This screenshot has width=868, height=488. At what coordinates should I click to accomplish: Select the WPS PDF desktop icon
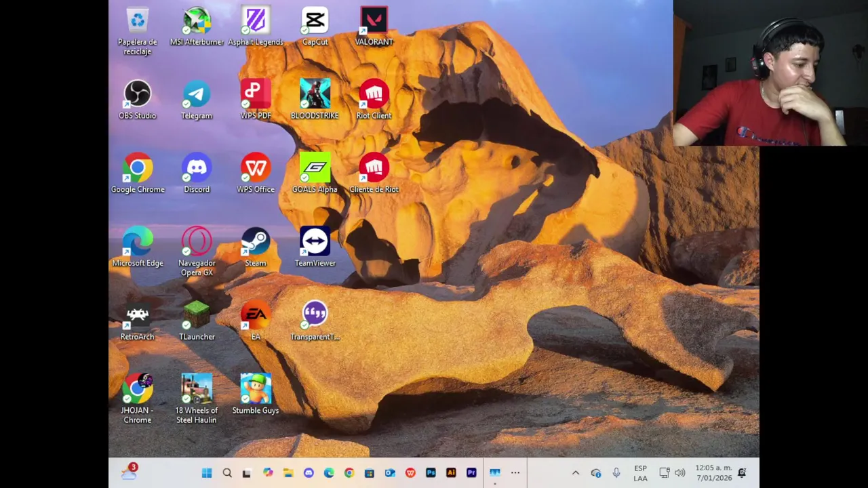pyautogui.click(x=256, y=100)
